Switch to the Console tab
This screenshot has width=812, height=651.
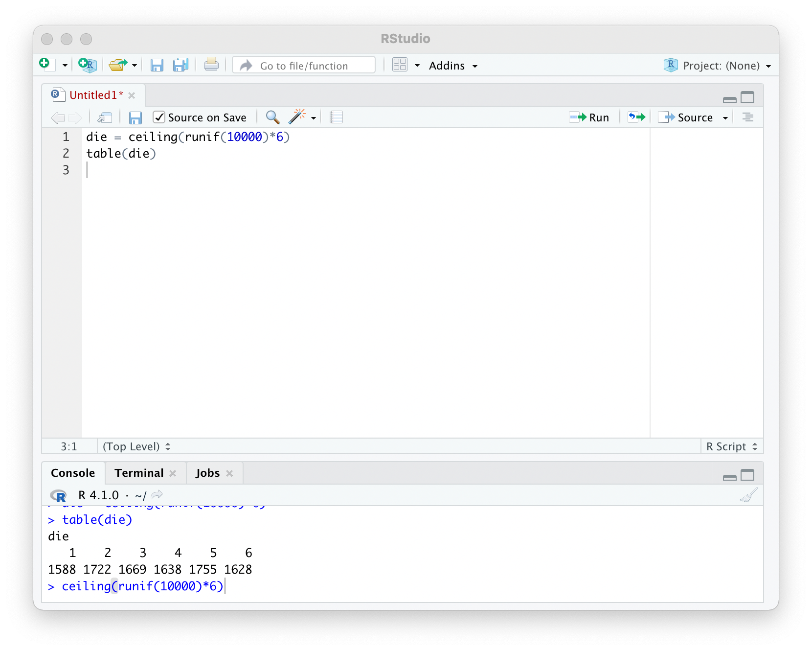click(x=73, y=473)
